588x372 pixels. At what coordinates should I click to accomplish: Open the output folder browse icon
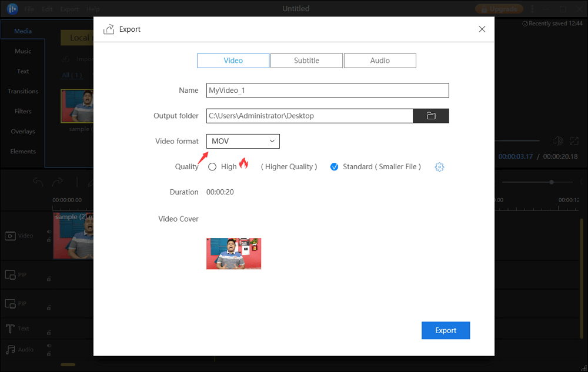click(431, 116)
